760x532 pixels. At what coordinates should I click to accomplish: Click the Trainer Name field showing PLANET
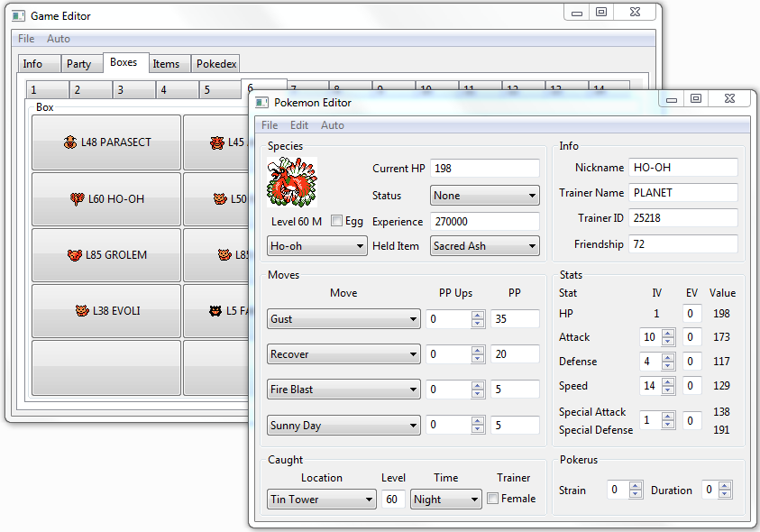point(683,193)
